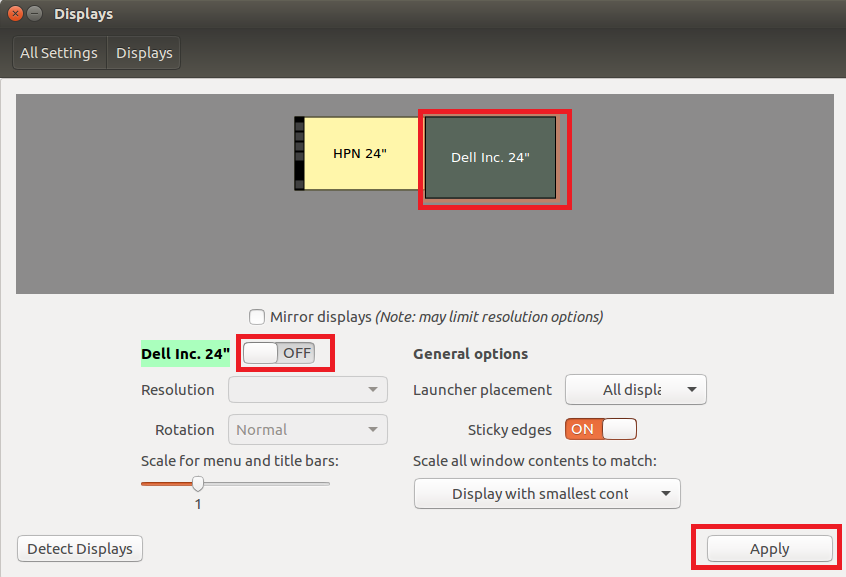Go back to All Settings

click(x=59, y=53)
